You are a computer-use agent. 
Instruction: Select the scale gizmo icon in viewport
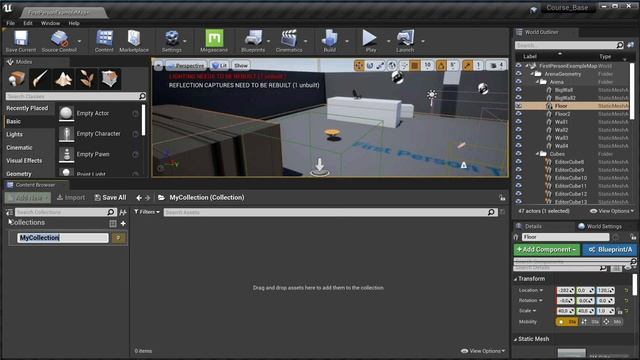pyautogui.click(x=380, y=65)
